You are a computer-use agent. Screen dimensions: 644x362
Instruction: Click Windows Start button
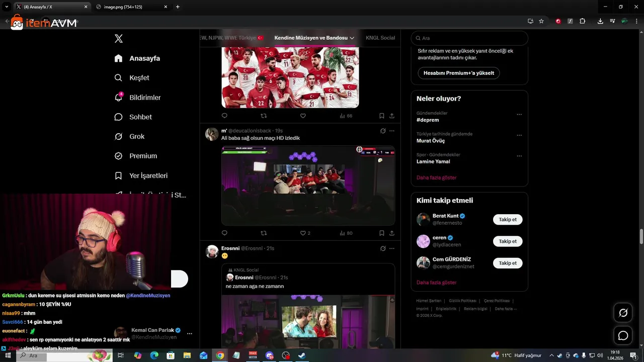click(8, 355)
